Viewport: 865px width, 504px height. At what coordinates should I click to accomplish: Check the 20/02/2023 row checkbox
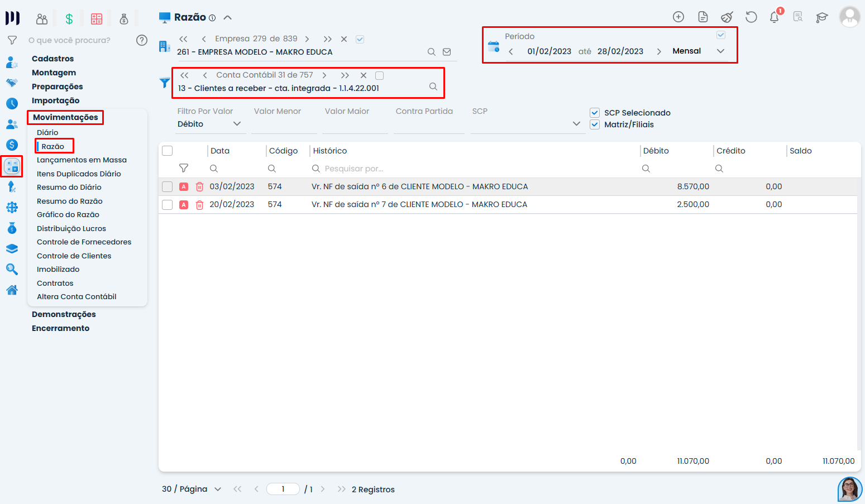pos(167,205)
